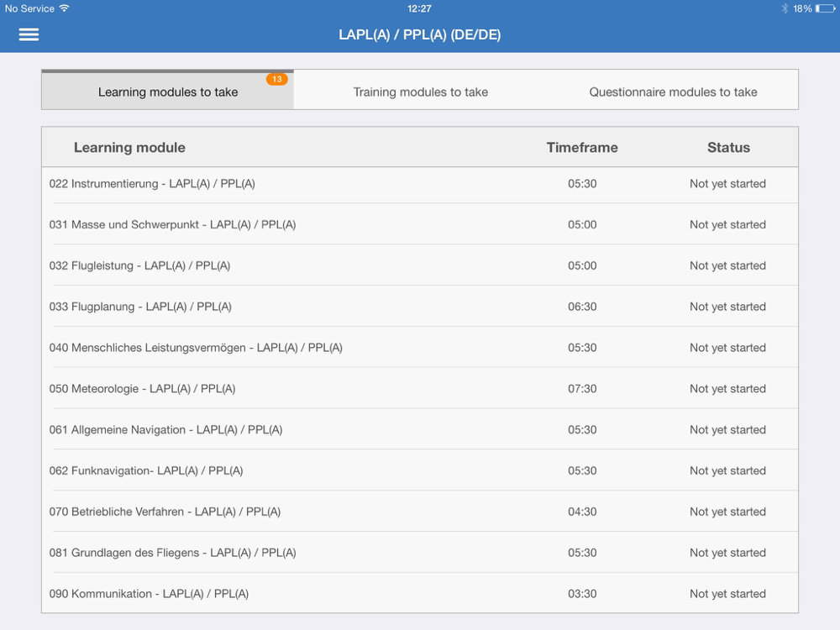This screenshot has width=840, height=630.
Task: Click the Timeframe column header
Action: click(582, 147)
